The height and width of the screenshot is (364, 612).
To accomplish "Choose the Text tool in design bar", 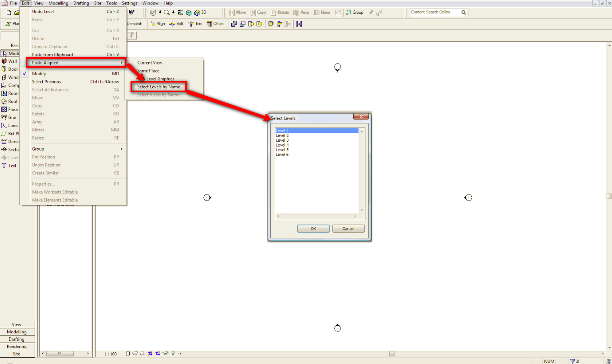I will (10, 165).
